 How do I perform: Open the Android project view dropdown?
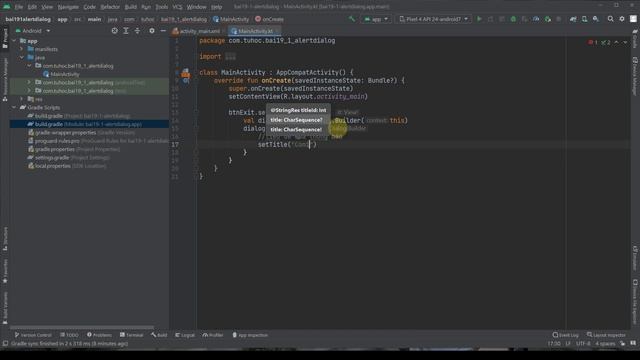click(x=33, y=31)
